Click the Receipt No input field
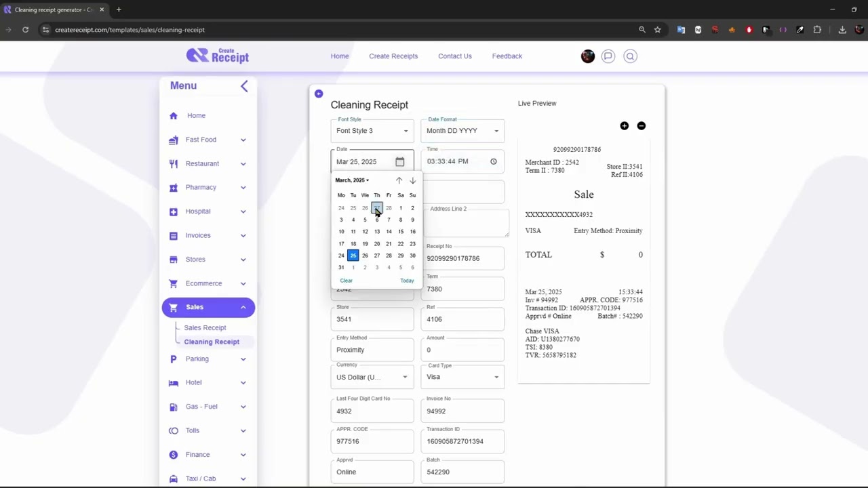 tap(462, 258)
